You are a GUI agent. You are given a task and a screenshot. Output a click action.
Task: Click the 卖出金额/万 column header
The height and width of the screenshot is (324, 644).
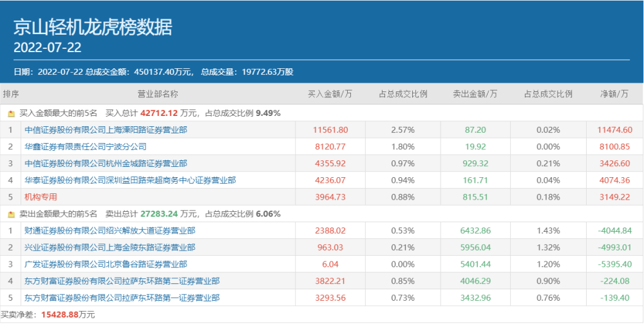coord(475,93)
